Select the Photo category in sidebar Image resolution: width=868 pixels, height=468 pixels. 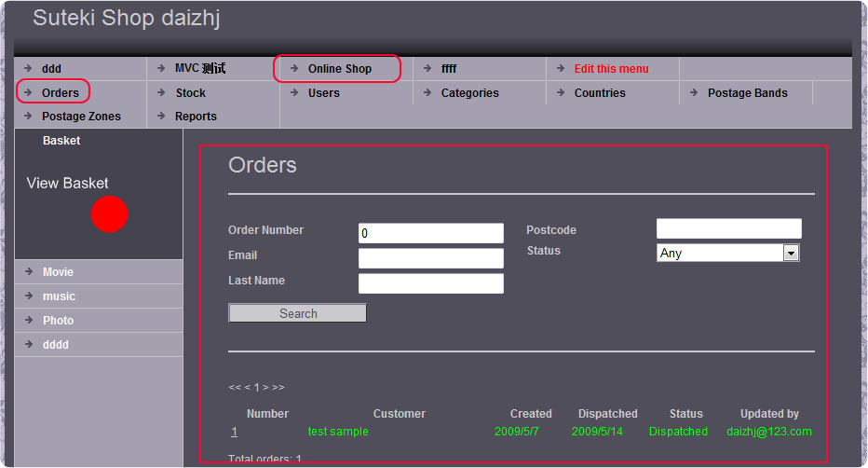[58, 321]
